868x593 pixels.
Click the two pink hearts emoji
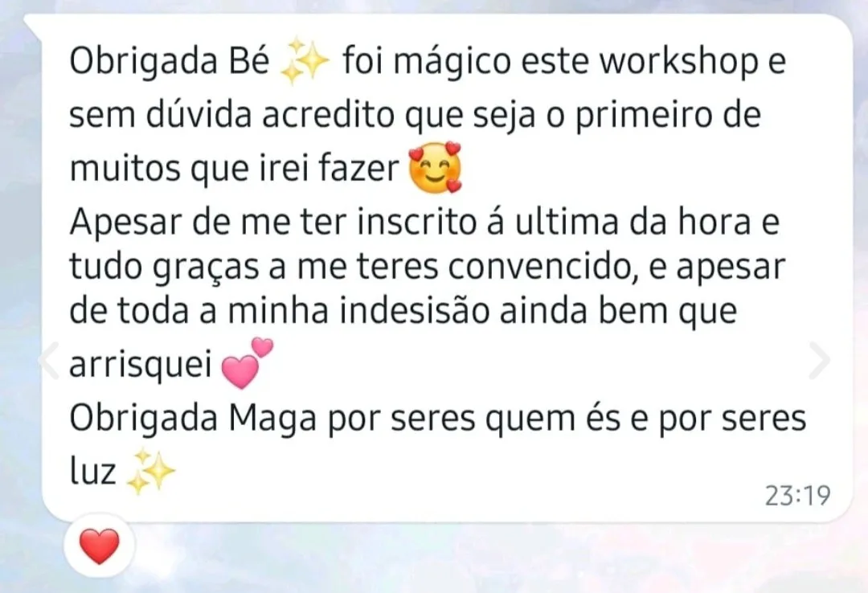pos(247,362)
